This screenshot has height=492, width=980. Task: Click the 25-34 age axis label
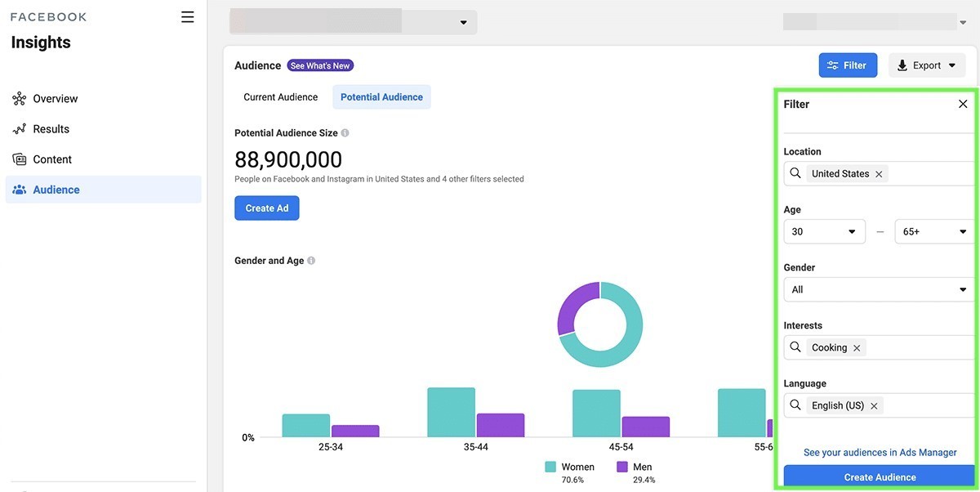point(331,447)
